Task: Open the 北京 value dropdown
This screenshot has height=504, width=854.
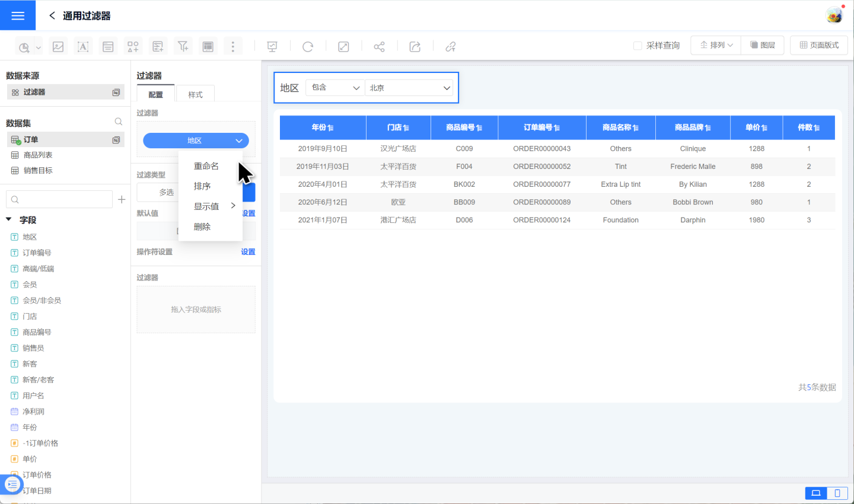Action: click(409, 88)
